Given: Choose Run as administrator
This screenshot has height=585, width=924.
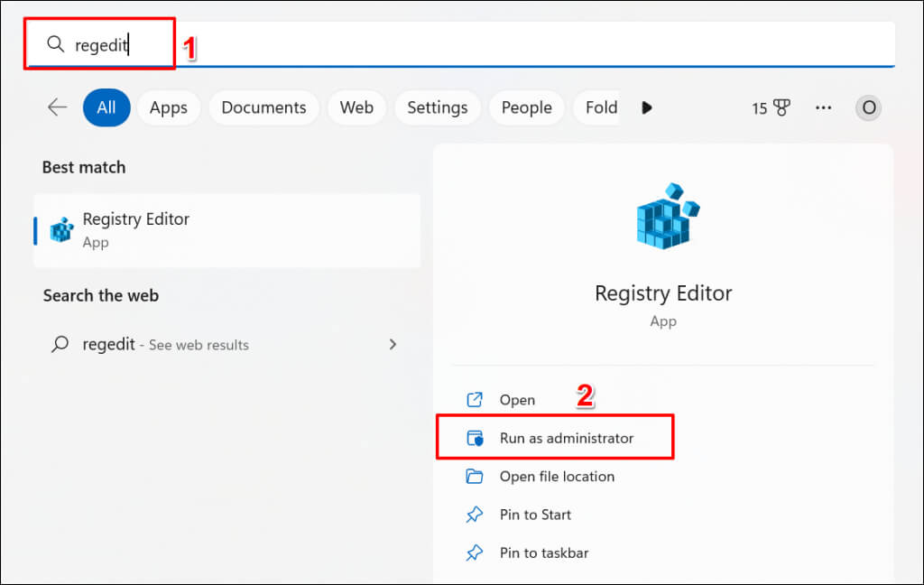Looking at the screenshot, I should coord(566,438).
